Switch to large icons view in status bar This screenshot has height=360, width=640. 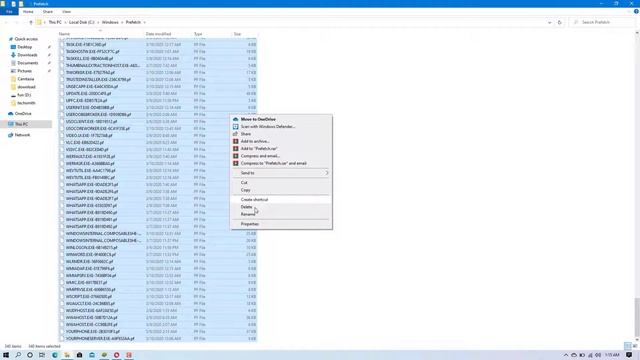click(x=635, y=346)
